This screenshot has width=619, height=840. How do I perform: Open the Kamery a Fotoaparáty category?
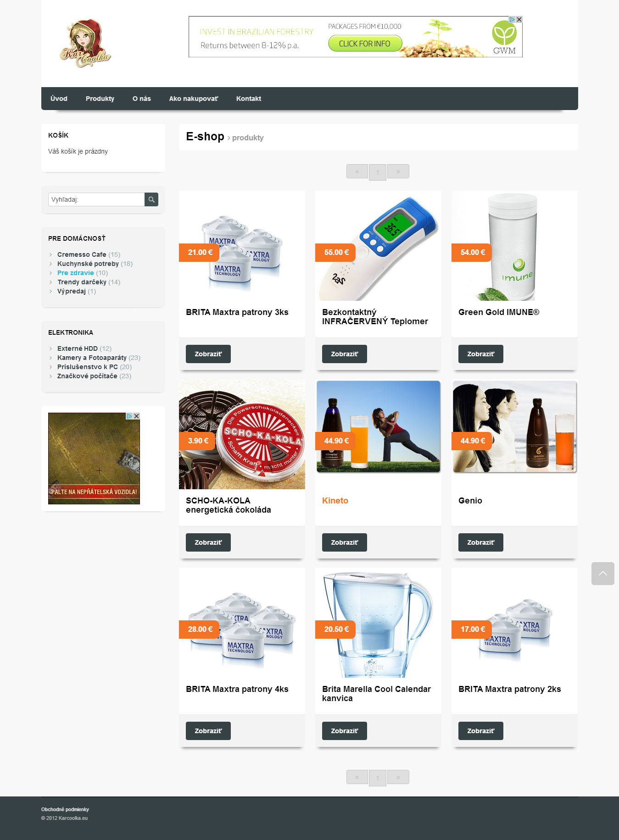(92, 358)
